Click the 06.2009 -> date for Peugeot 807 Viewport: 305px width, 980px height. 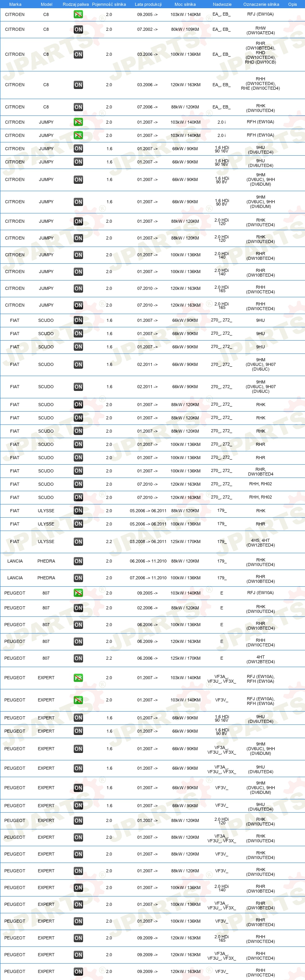147,641
